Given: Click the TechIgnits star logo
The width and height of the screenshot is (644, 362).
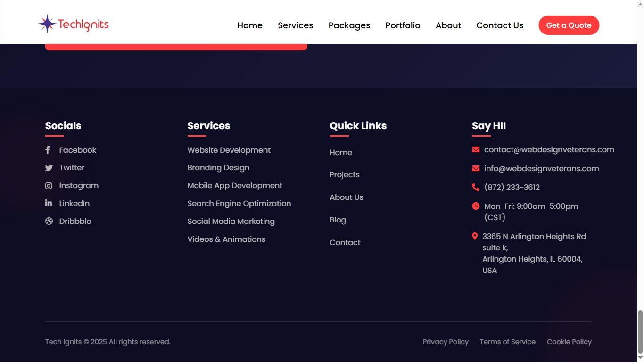Looking at the screenshot, I should pyautogui.click(x=47, y=24).
